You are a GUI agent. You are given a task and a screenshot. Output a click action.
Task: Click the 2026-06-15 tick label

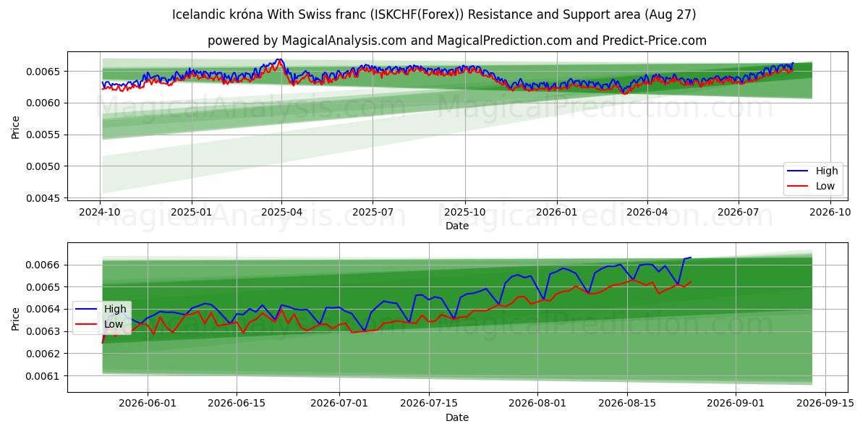[237, 404]
